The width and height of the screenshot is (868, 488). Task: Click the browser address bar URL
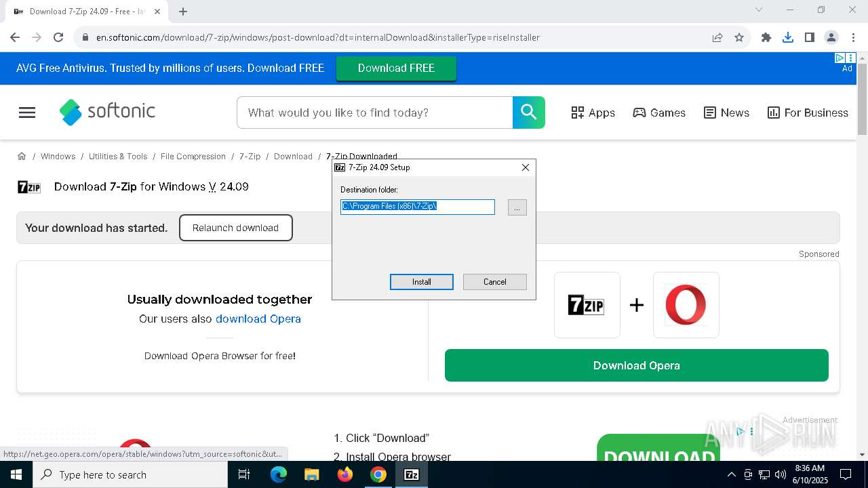[x=318, y=37]
